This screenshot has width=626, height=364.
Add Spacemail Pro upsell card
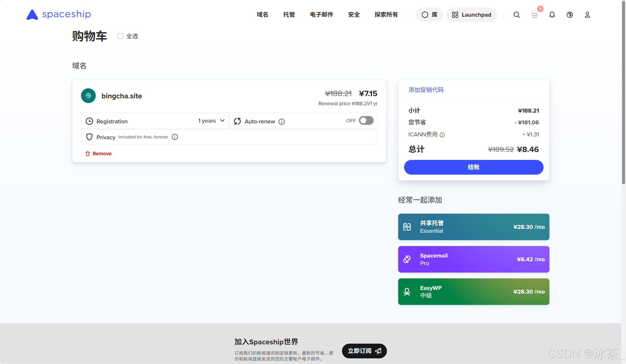[474, 259]
